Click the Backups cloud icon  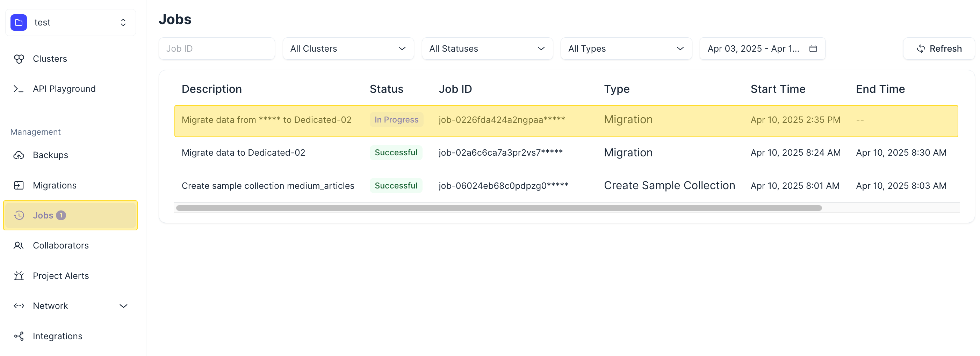coord(19,155)
